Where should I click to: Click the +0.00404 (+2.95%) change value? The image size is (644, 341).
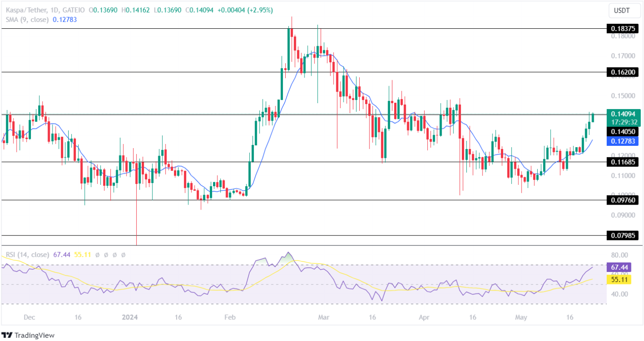(x=245, y=10)
